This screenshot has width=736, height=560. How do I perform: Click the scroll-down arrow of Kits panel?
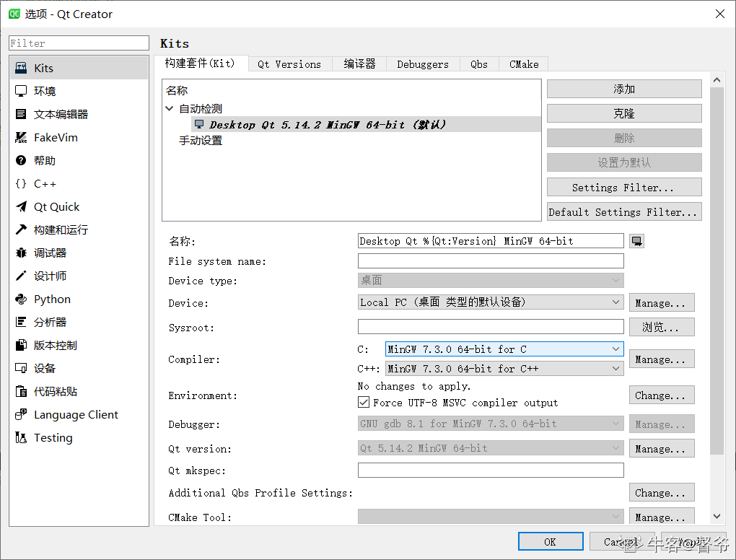(x=717, y=516)
